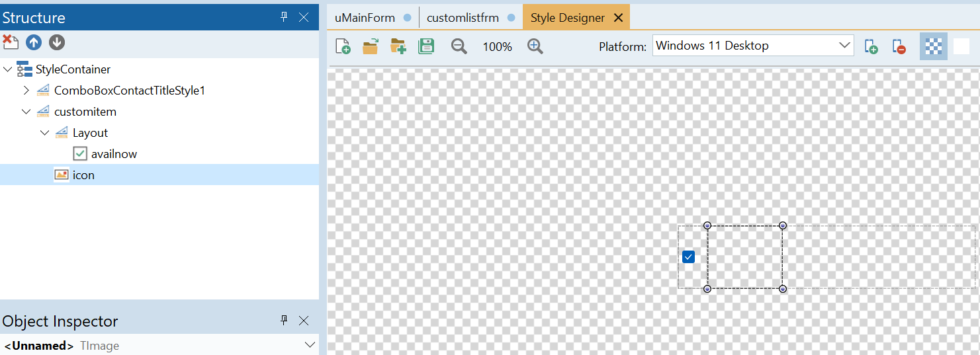Select the customitem tree item
980x355 pixels.
[x=85, y=112]
